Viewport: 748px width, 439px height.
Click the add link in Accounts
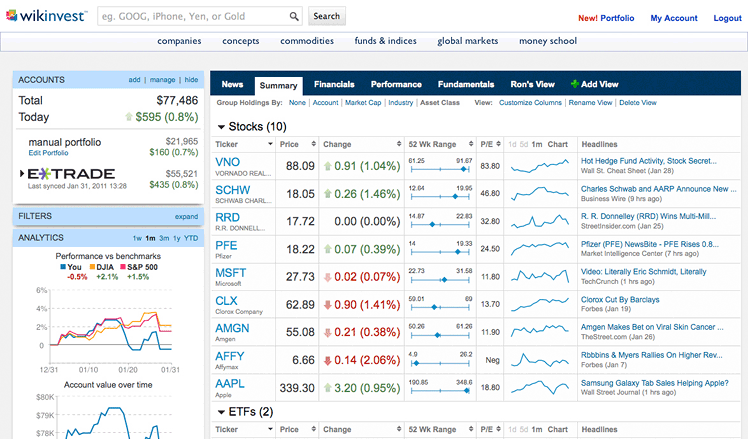134,80
